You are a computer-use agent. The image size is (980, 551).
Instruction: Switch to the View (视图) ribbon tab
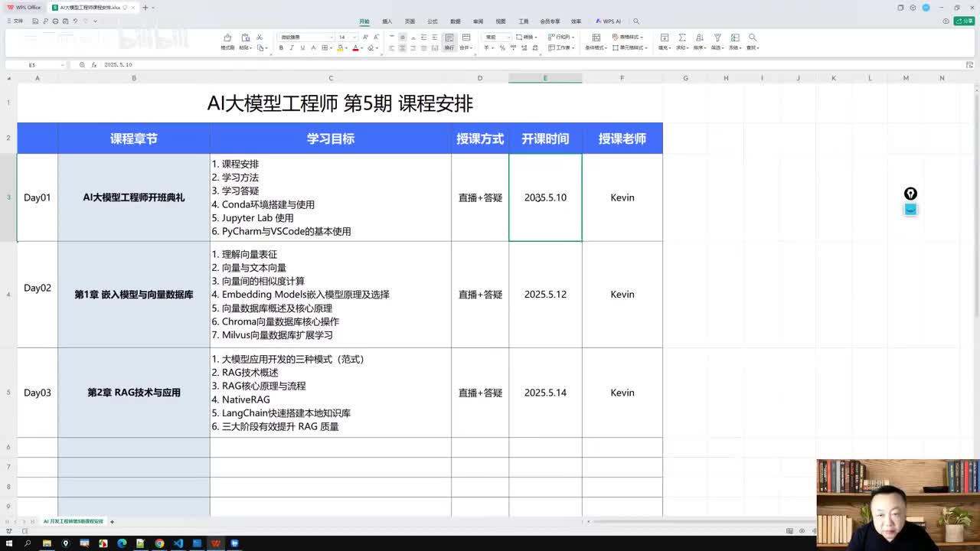click(500, 21)
